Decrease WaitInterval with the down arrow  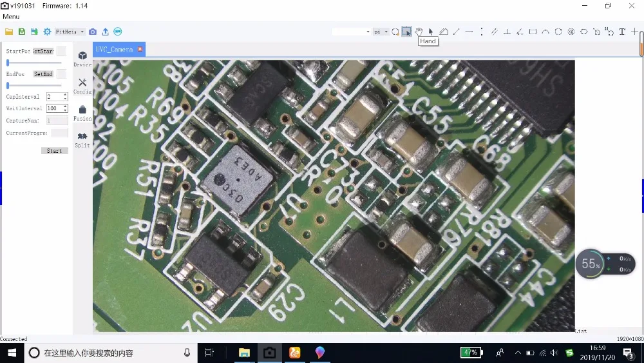(65, 111)
